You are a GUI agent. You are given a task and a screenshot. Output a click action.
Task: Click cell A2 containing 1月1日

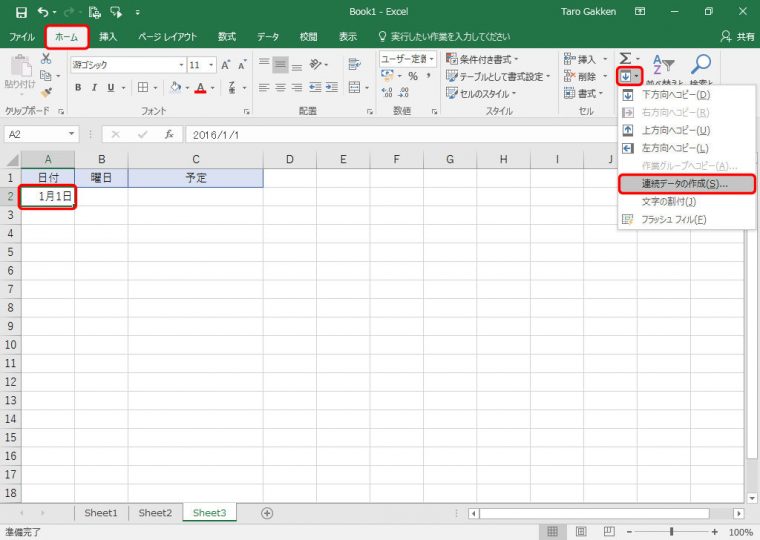(x=48, y=196)
